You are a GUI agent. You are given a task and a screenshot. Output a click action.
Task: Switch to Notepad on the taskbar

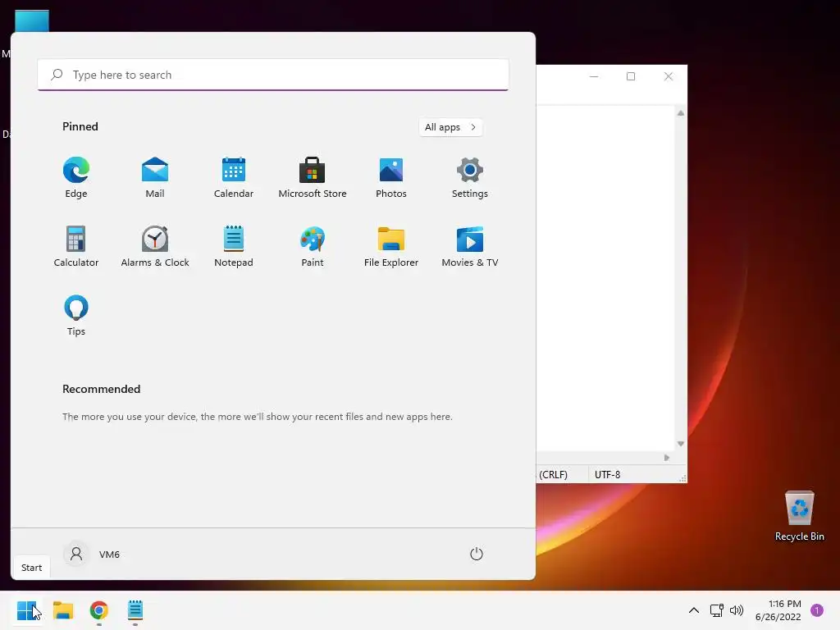(x=135, y=610)
